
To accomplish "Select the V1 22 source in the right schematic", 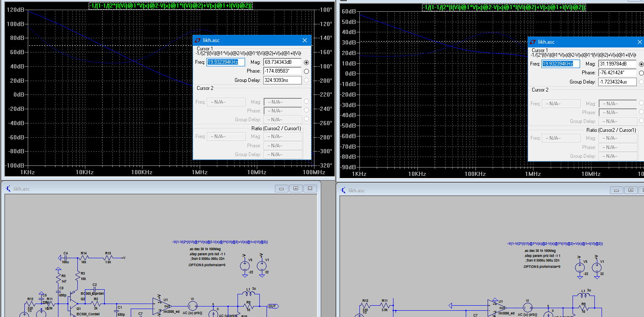I will (x=596, y=267).
